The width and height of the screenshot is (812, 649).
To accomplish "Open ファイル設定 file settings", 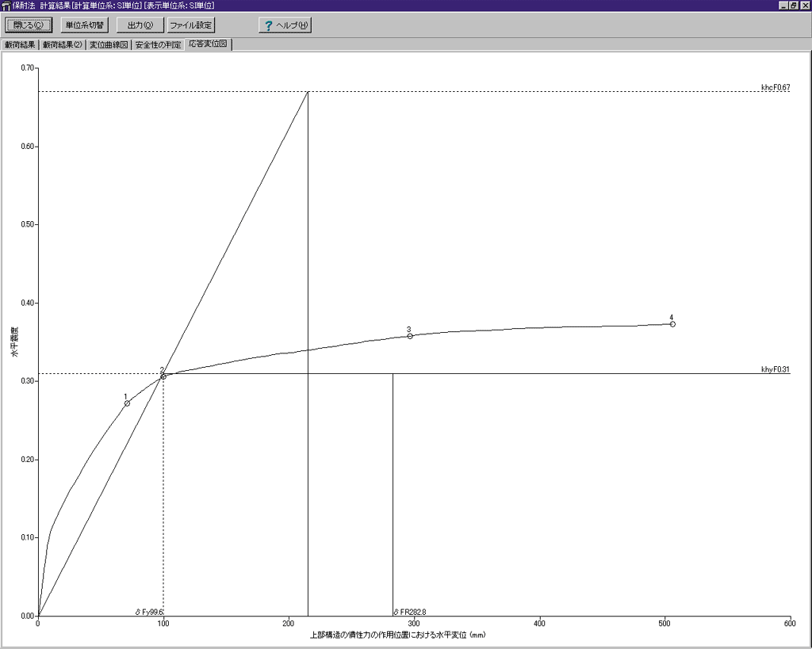I will [190, 25].
